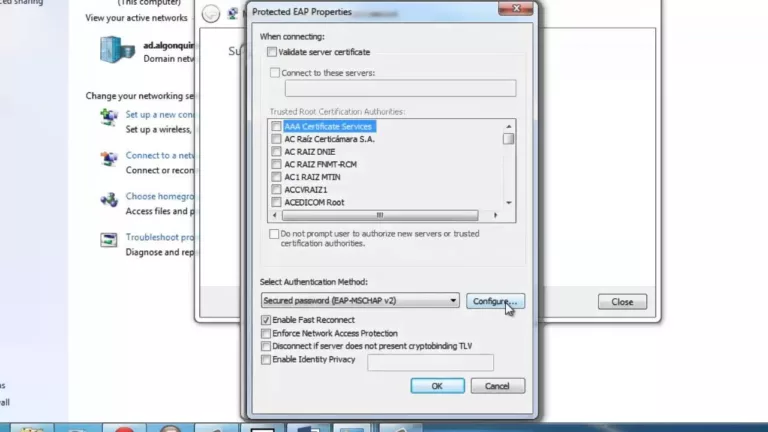Screen dimensions: 768x432
Task: Check AC Raíz Certicámara S.A. authority
Action: 276,139
